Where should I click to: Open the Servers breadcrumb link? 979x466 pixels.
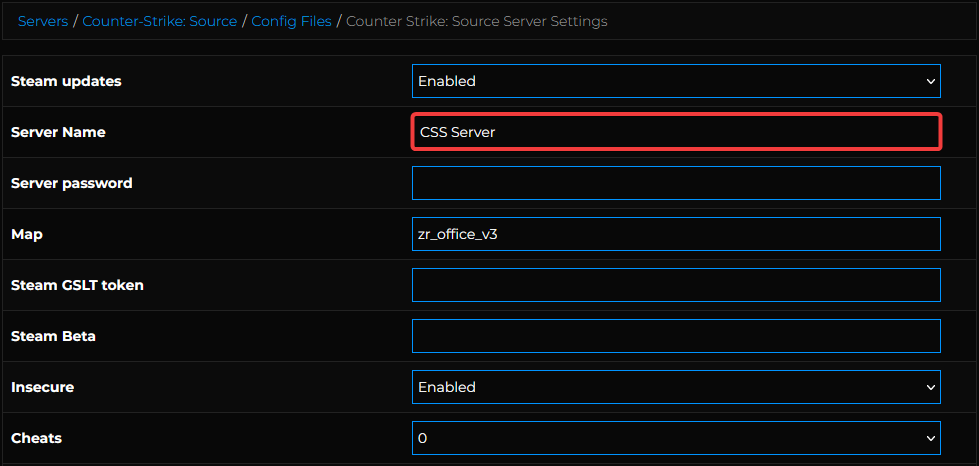click(43, 21)
